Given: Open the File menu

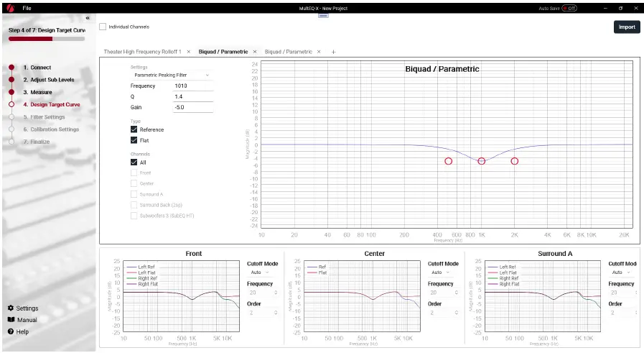Looking at the screenshot, I should [27, 8].
